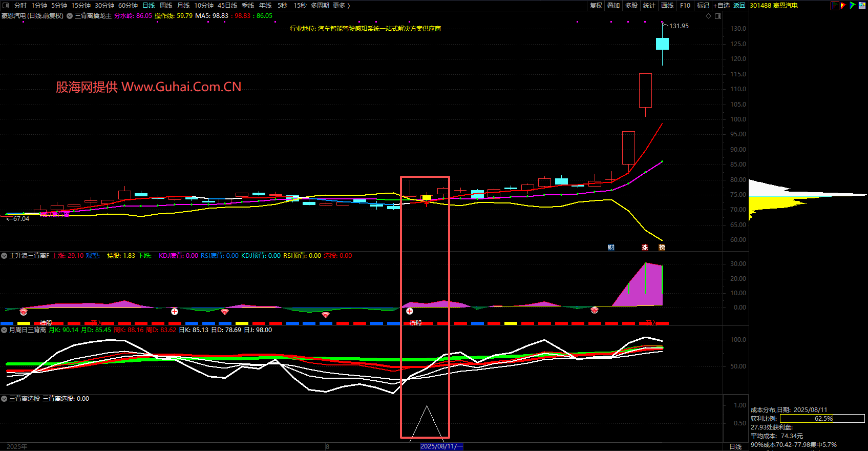Click the 成本分布,日期: 2025/08/11 text
The image size is (868, 451).
click(x=789, y=410)
